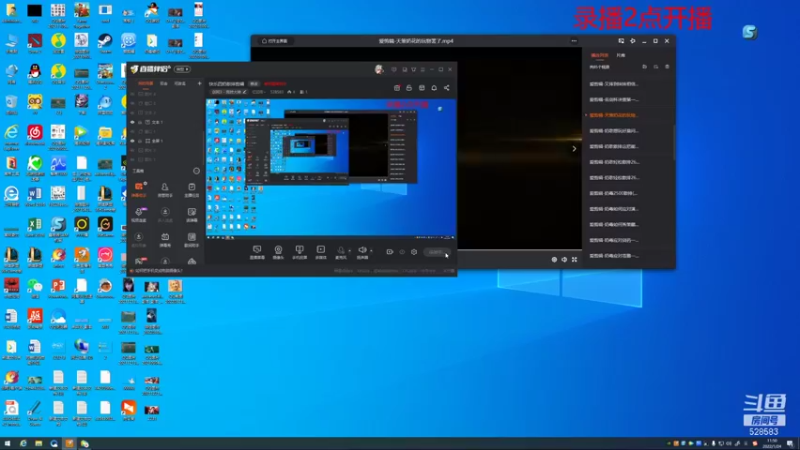
Task: Select the Recycle Bin icon on the desktop
Action: tap(11, 104)
